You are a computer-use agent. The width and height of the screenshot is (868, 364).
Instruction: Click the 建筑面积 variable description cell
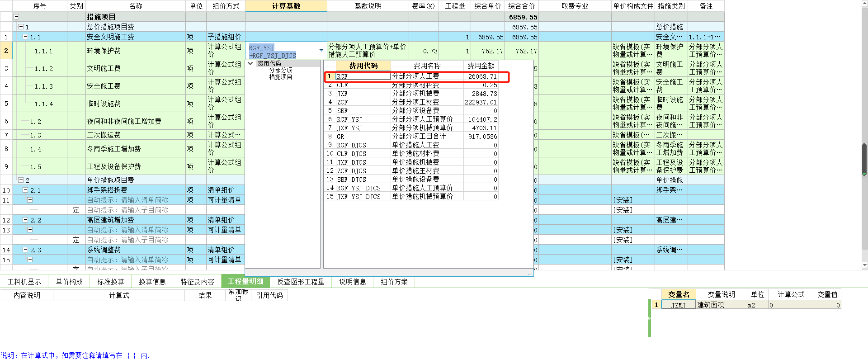[x=722, y=305]
